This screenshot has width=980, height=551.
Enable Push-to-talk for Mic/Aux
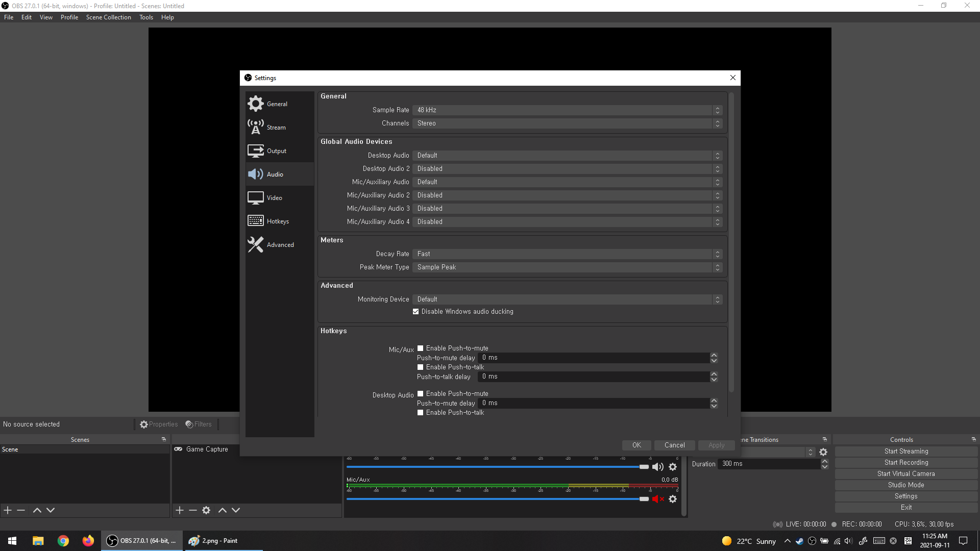click(421, 367)
